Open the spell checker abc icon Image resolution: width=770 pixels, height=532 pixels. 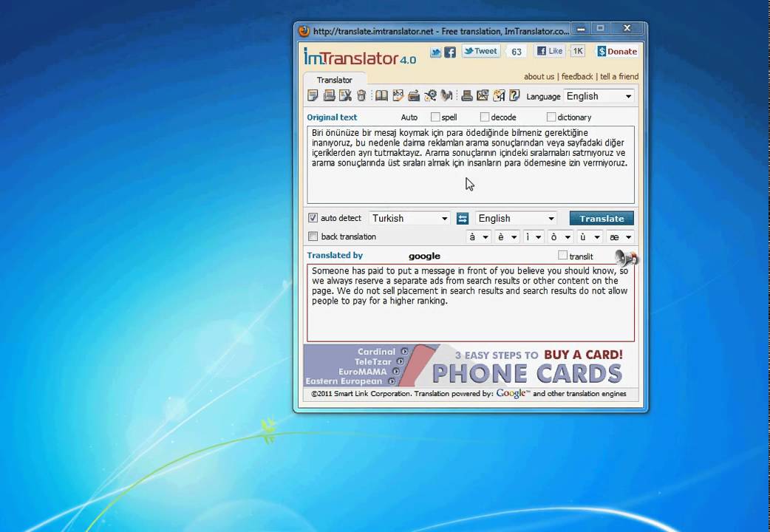[398, 96]
